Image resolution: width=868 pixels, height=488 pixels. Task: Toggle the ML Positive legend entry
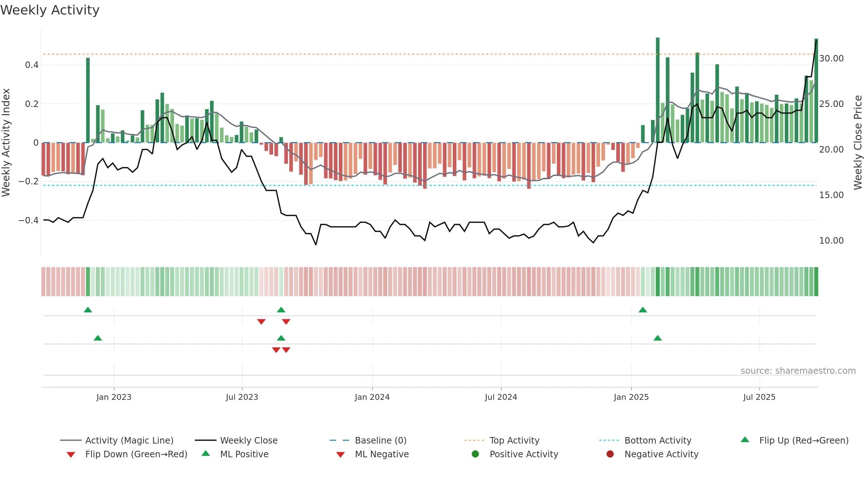235,454
